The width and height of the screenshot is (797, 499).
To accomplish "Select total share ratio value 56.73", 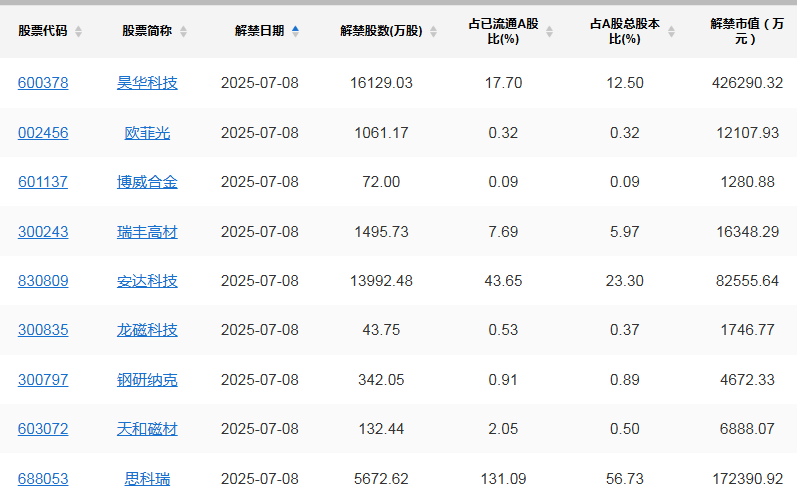I will point(625,479).
